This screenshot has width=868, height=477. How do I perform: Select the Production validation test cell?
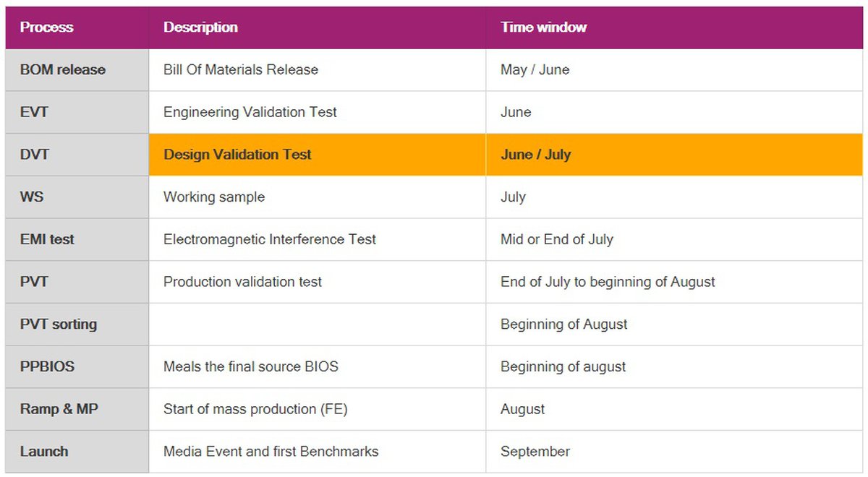(243, 282)
